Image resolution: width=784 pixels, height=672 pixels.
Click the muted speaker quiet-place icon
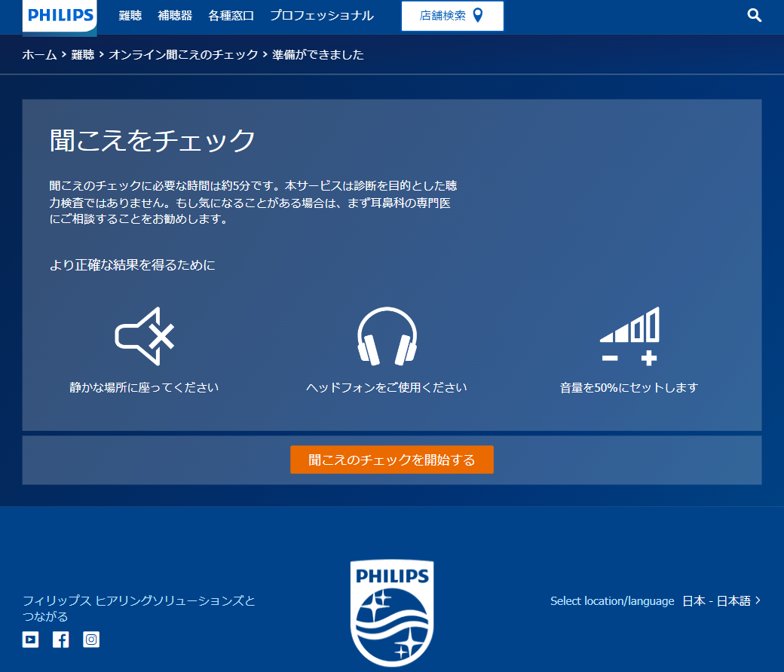click(145, 336)
